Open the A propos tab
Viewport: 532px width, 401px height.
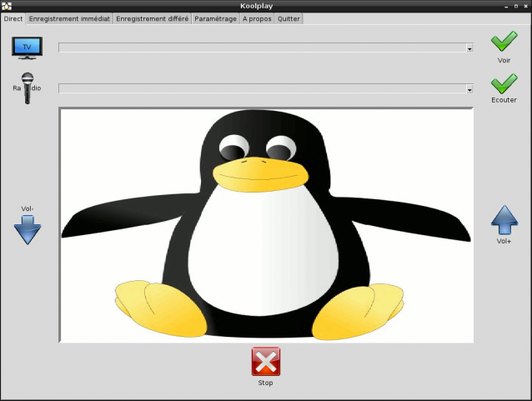pyautogui.click(x=257, y=18)
